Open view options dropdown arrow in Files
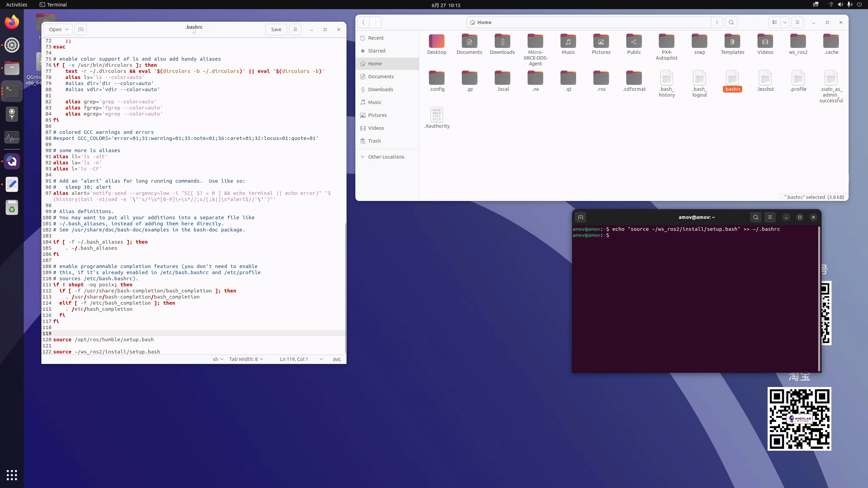This screenshot has height=488, width=868. click(785, 22)
